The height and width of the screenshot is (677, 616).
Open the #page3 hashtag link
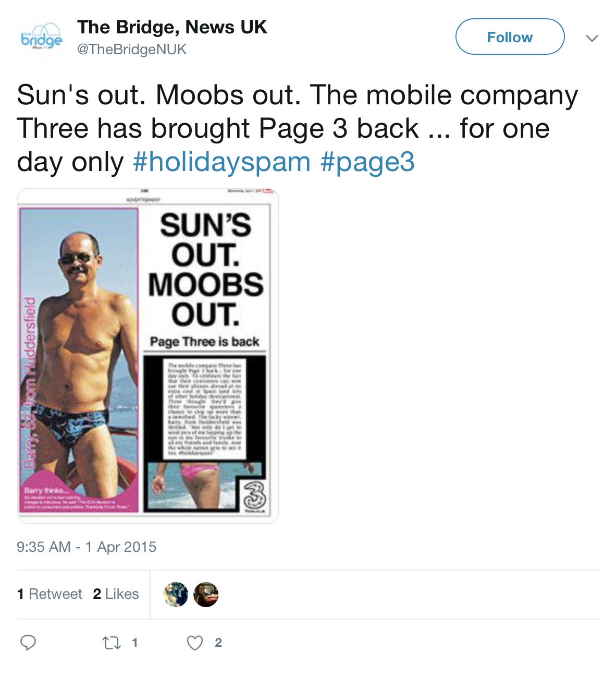367,162
